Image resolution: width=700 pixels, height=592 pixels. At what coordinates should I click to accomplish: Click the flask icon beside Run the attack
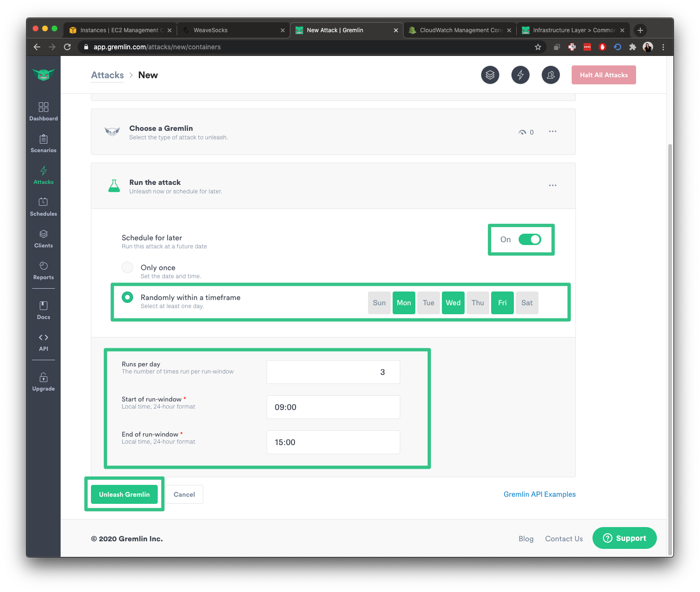[114, 186]
